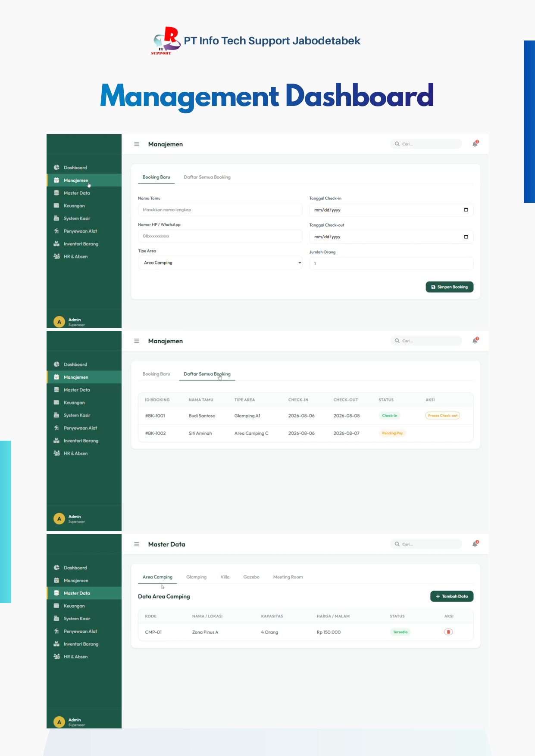Click the Check-in status badge for #BK-1001
Image resolution: width=535 pixels, height=756 pixels.
[x=390, y=416]
